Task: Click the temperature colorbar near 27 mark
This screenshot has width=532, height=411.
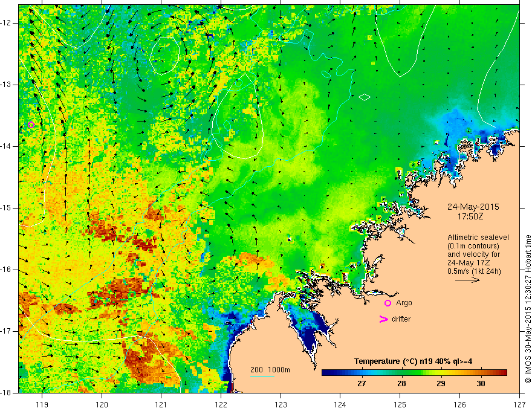Action: click(362, 373)
